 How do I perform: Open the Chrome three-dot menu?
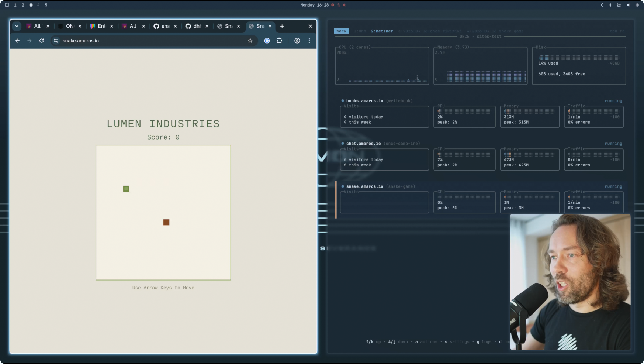[x=309, y=41]
